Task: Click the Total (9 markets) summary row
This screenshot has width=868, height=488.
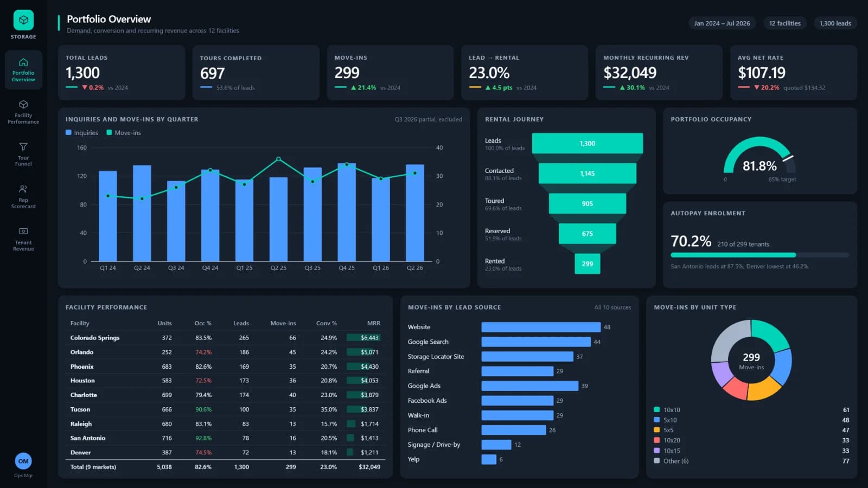Action: [x=225, y=467]
